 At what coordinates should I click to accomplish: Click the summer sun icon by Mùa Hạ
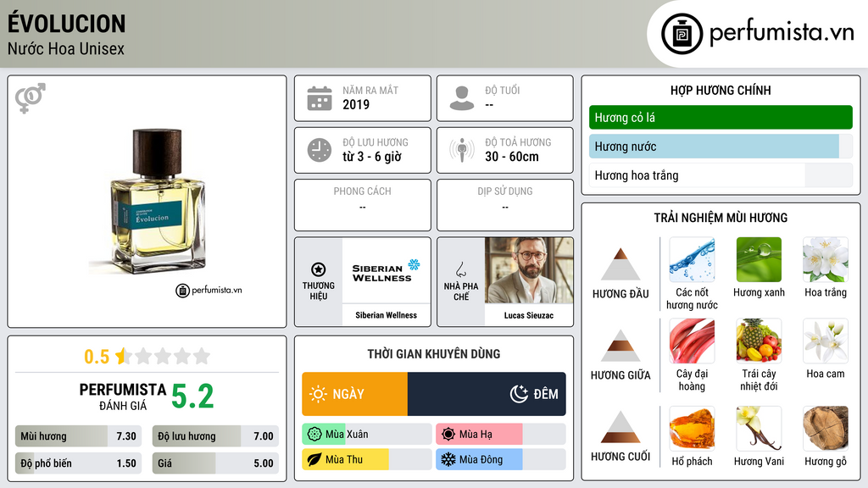pos(448,435)
